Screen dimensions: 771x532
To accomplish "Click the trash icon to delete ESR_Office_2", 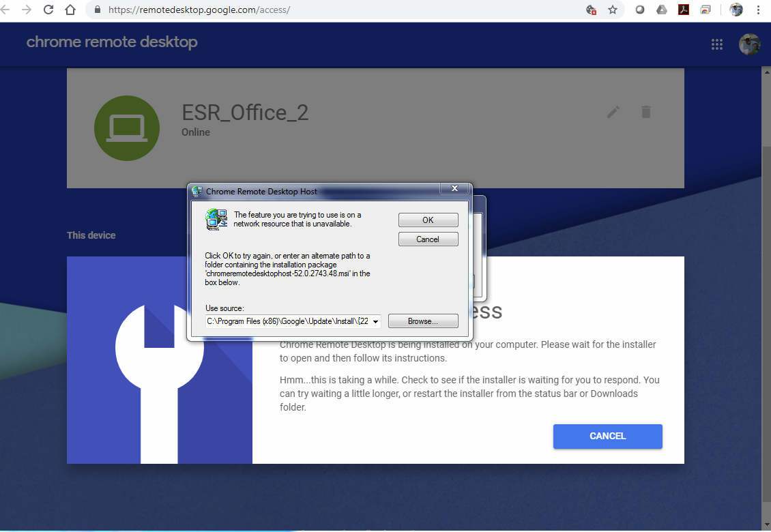I will coord(646,112).
